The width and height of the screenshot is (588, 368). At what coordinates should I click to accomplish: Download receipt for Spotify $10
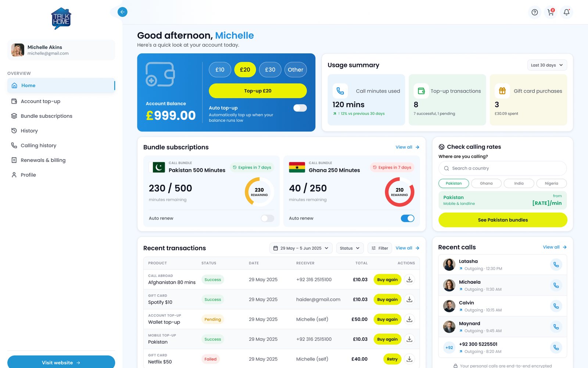(409, 300)
